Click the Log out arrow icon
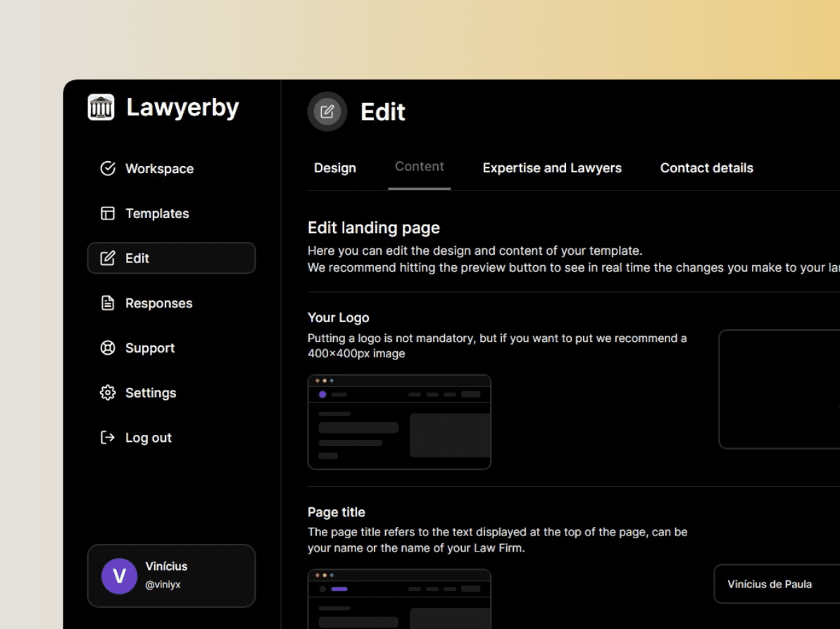The image size is (840, 629). click(108, 438)
